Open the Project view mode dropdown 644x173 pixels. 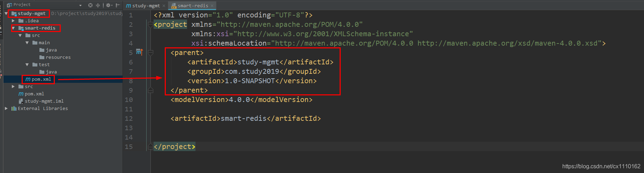pyautogui.click(x=81, y=6)
